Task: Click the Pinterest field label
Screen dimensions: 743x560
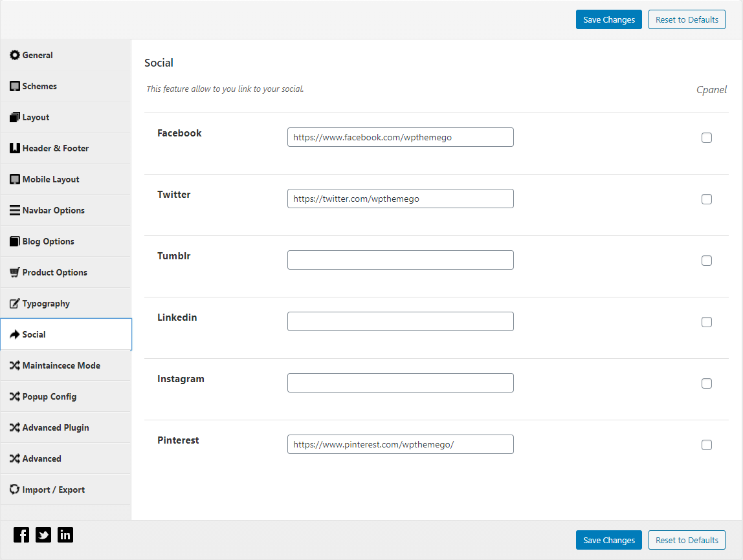Action: click(178, 440)
